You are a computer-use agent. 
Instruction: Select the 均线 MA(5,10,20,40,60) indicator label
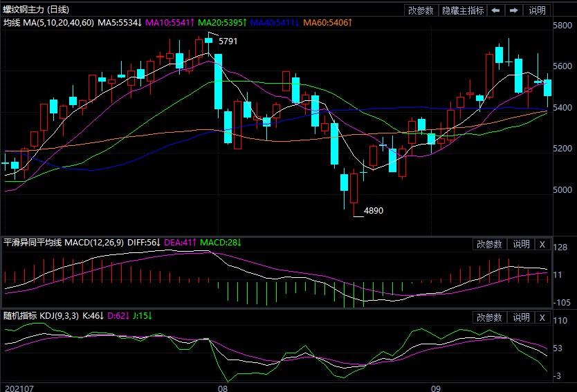48,23
